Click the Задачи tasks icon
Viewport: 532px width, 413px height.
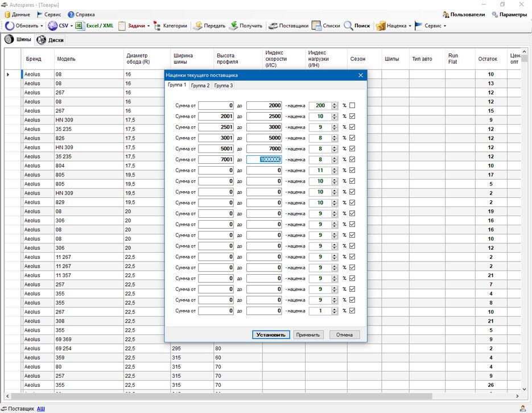pos(122,26)
